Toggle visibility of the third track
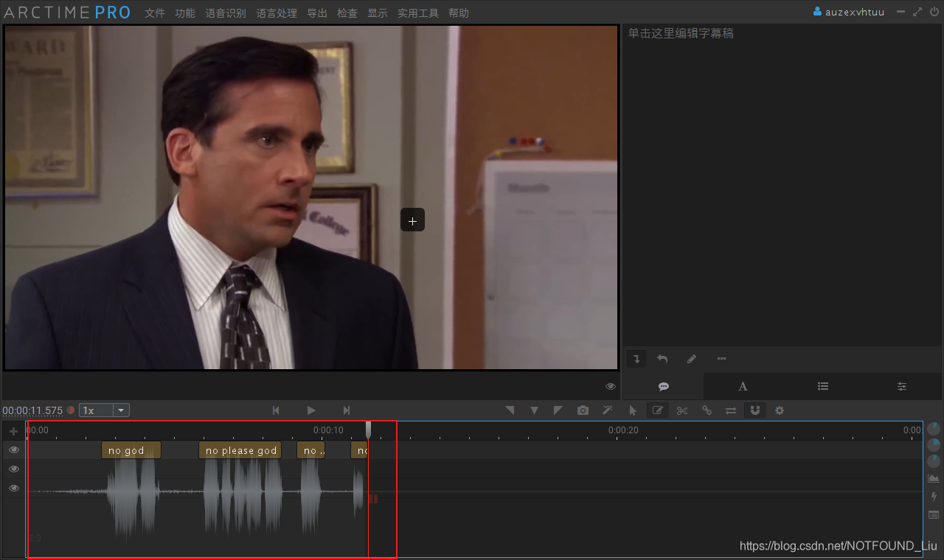The height and width of the screenshot is (560, 944). click(x=14, y=488)
